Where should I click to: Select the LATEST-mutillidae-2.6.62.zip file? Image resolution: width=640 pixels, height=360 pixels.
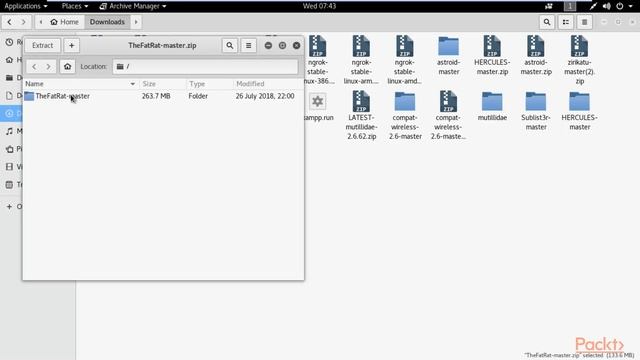point(361,115)
